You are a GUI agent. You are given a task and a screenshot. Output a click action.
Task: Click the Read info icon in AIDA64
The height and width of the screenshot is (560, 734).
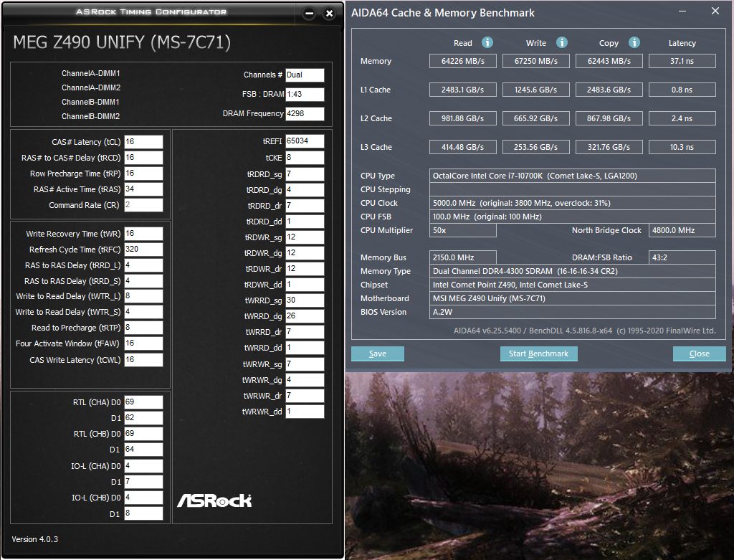pyautogui.click(x=487, y=42)
